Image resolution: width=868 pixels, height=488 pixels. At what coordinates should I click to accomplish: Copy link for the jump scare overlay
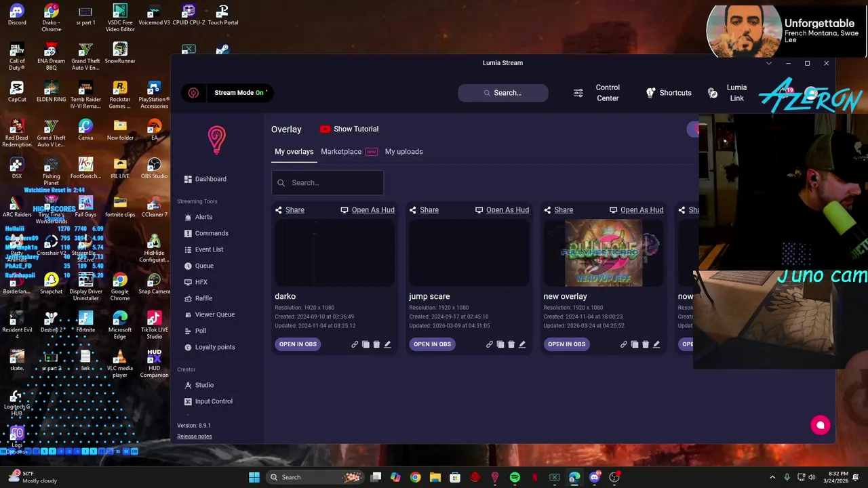click(489, 344)
